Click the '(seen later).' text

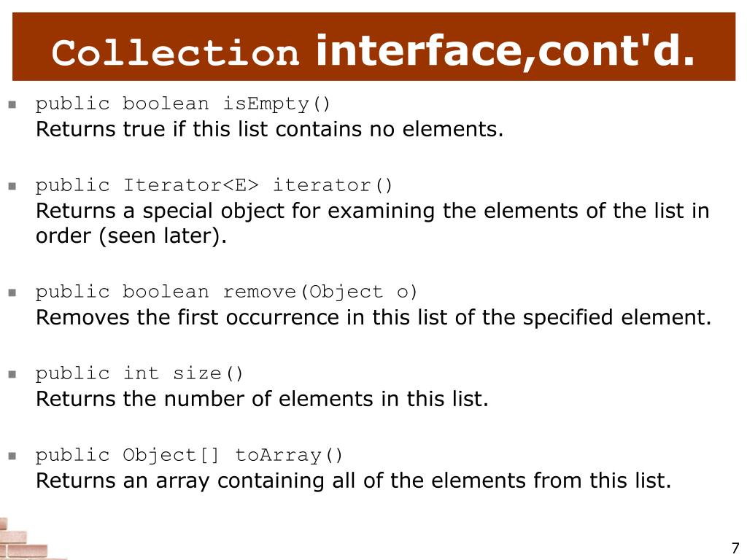163,236
